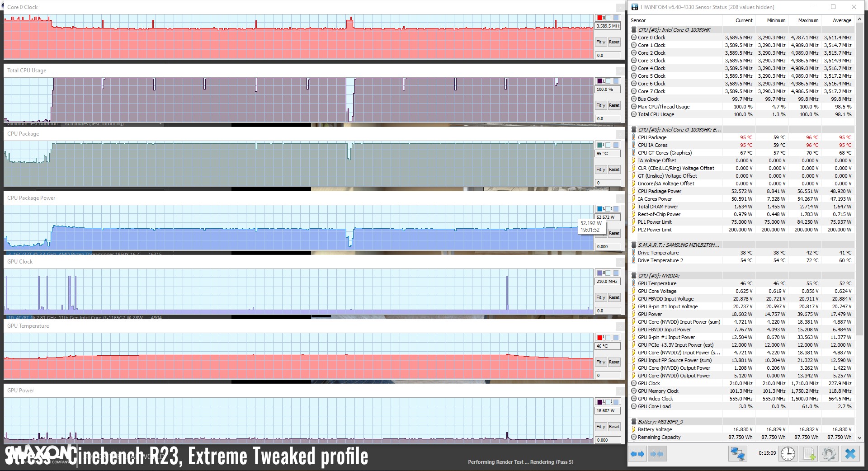Click the minimum value field of CPU Package graph
Image resolution: width=868 pixels, height=471 pixels.
[x=608, y=183]
